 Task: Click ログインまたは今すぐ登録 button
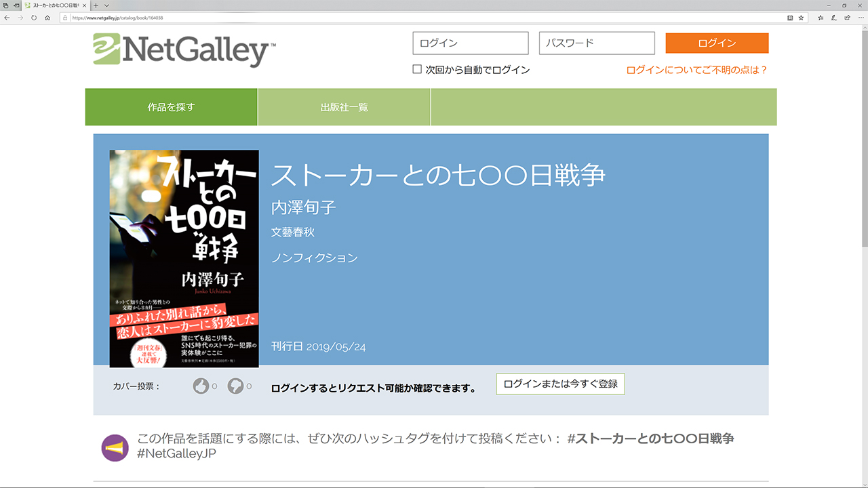click(x=560, y=384)
